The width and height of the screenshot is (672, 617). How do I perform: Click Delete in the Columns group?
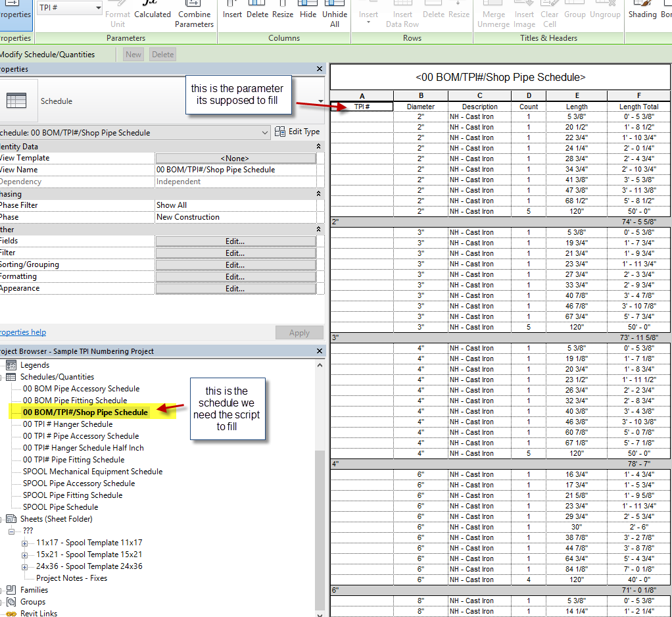[x=257, y=14]
